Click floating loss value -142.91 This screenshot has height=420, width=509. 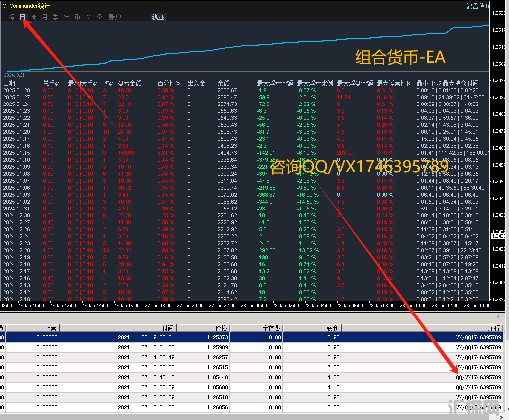(x=266, y=153)
